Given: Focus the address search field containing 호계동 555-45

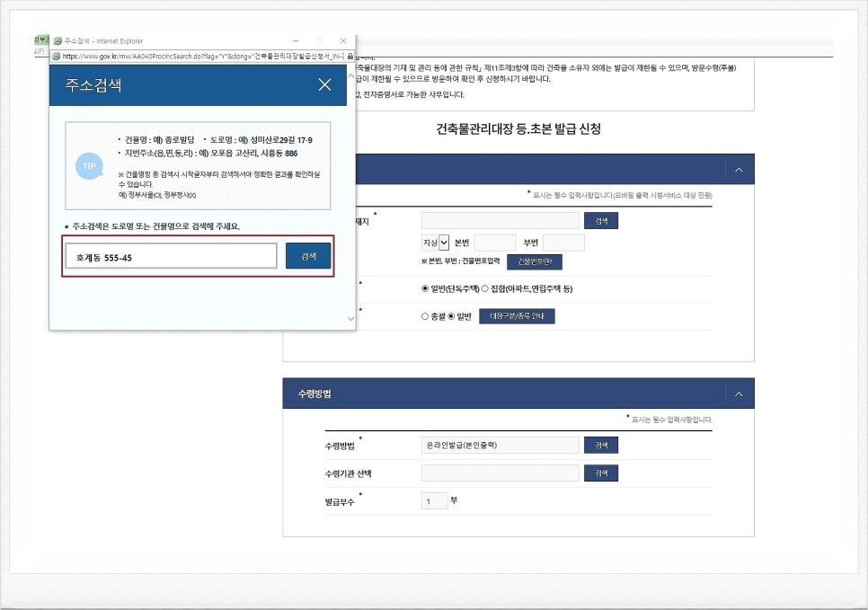Looking at the screenshot, I should tap(171, 256).
